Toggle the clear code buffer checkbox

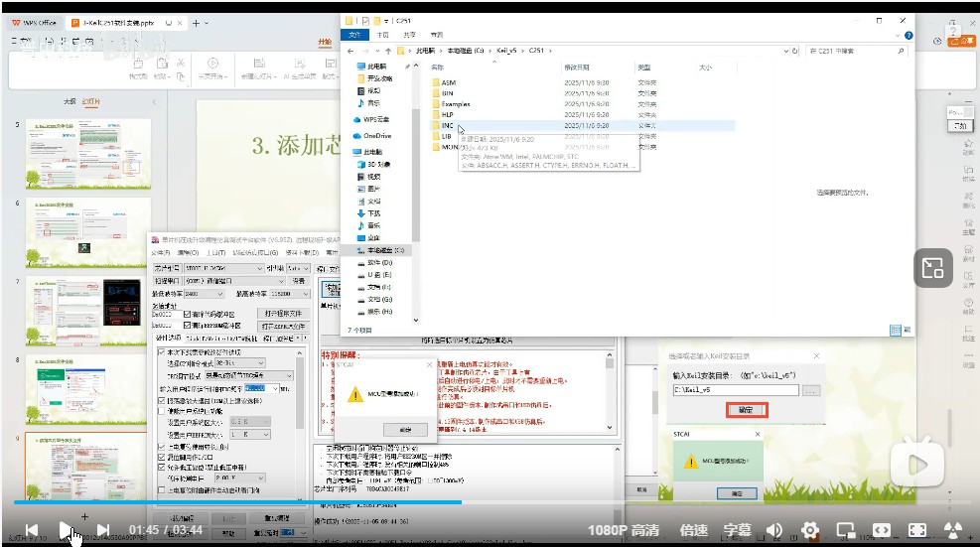189,315
